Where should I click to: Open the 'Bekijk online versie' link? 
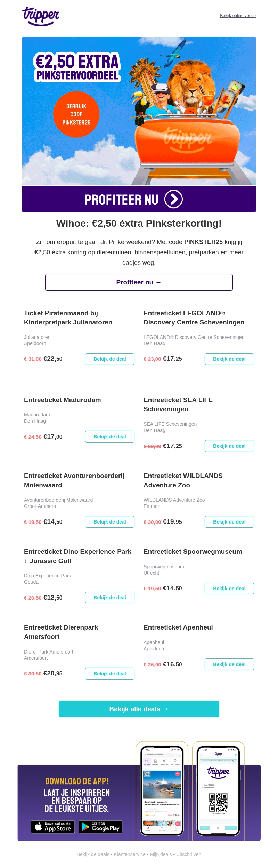click(x=238, y=16)
